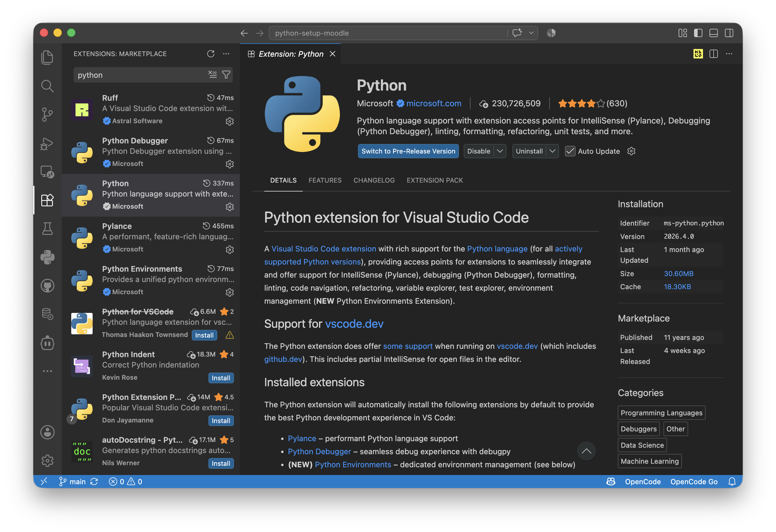Open the Source Control view
This screenshot has height=532, width=776.
47,115
